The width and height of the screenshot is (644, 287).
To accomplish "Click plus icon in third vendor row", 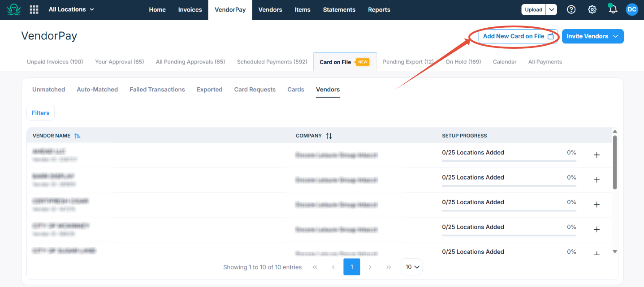I will tap(596, 205).
